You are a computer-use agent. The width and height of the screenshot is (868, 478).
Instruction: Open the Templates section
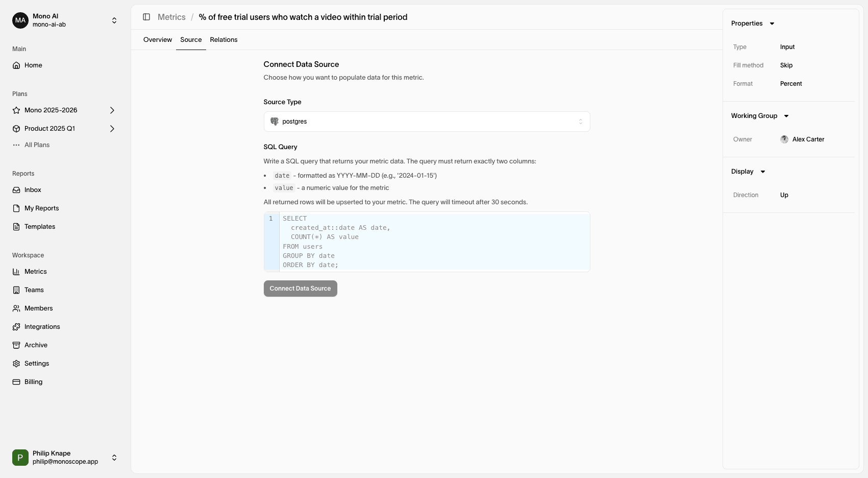(39, 226)
